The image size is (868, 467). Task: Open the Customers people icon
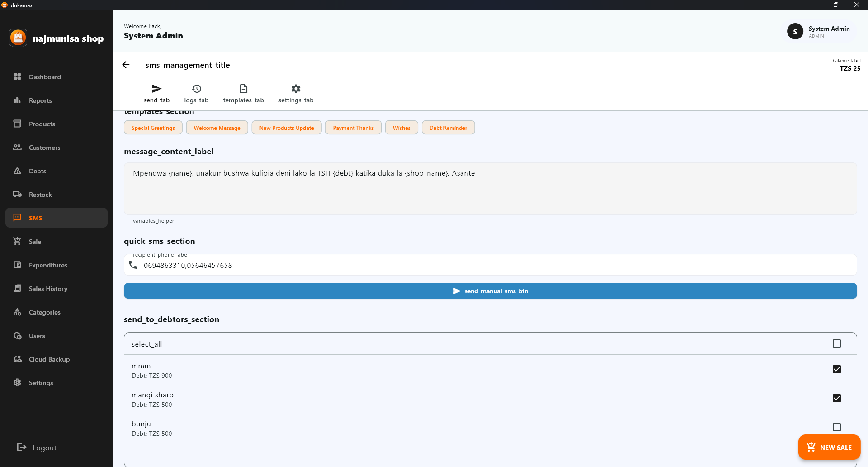pos(17,147)
